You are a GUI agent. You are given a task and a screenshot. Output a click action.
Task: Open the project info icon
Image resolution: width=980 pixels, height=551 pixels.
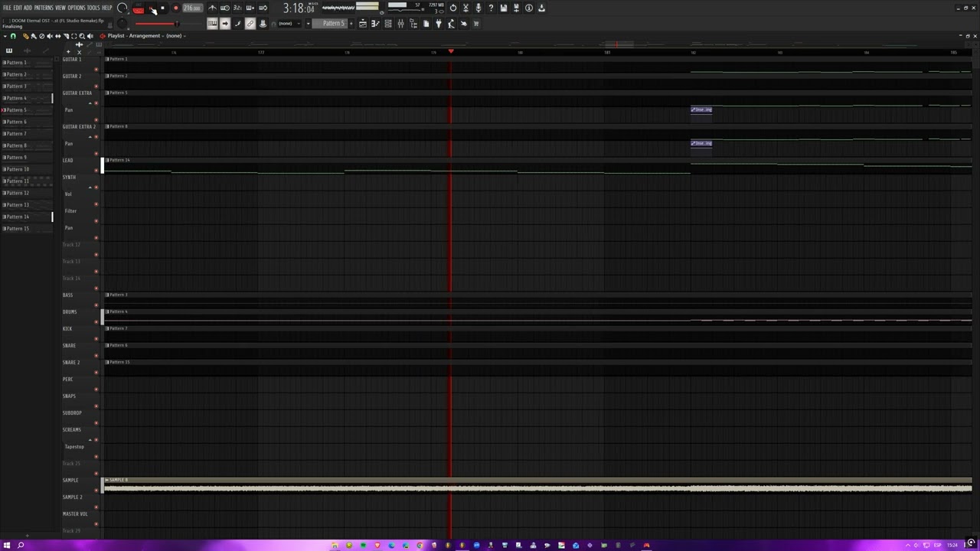[x=529, y=8]
